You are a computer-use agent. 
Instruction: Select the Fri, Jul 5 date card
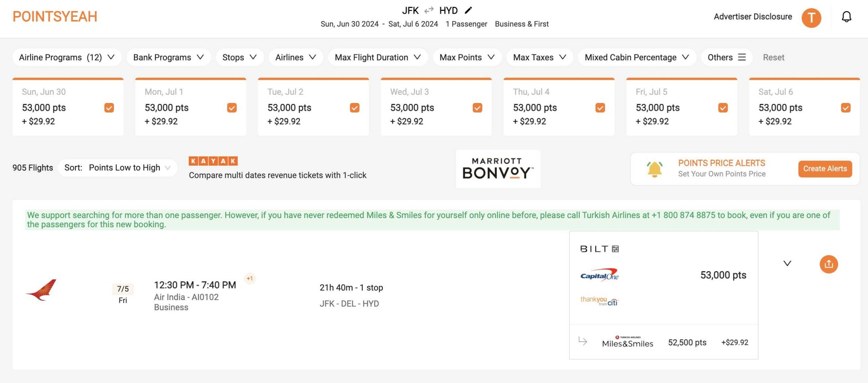click(x=682, y=107)
